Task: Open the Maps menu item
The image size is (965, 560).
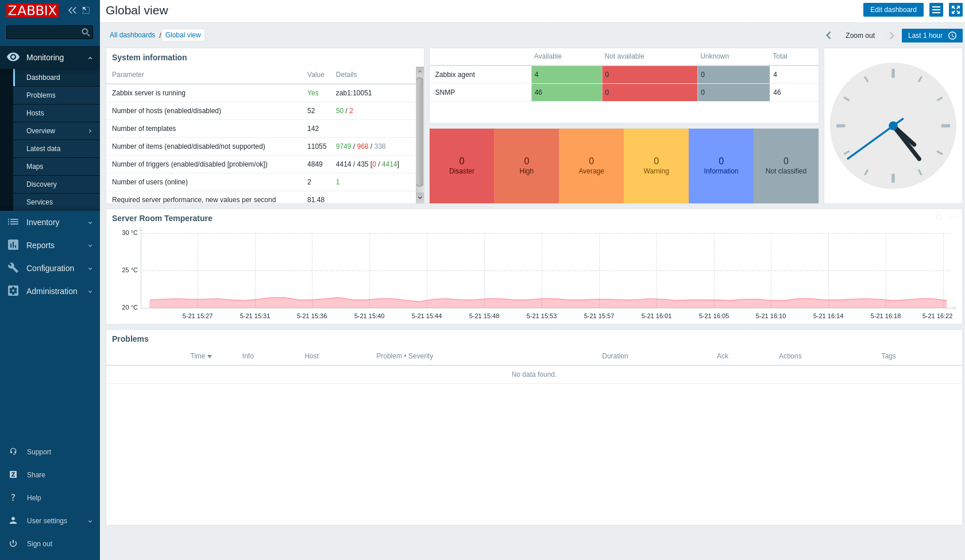Action: [57, 167]
